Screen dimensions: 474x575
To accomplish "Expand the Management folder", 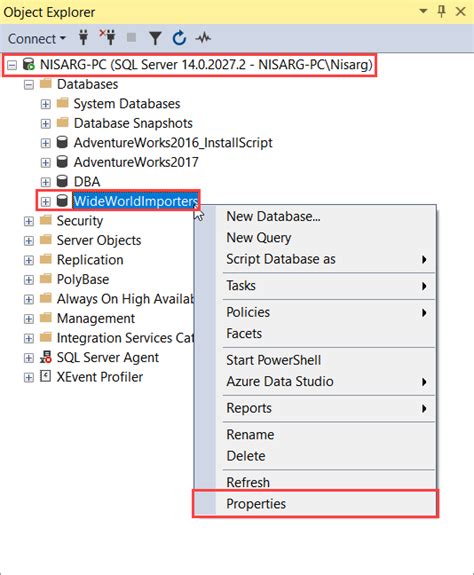I will (x=29, y=319).
